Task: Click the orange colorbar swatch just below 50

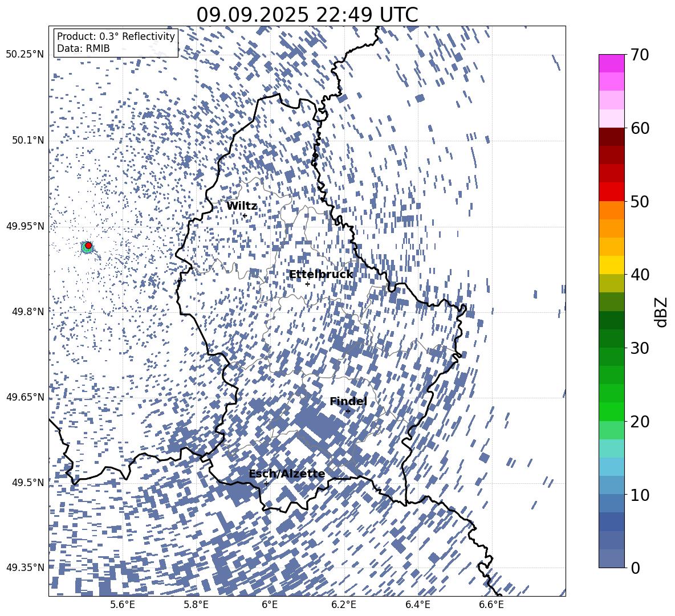Action: pyautogui.click(x=611, y=210)
